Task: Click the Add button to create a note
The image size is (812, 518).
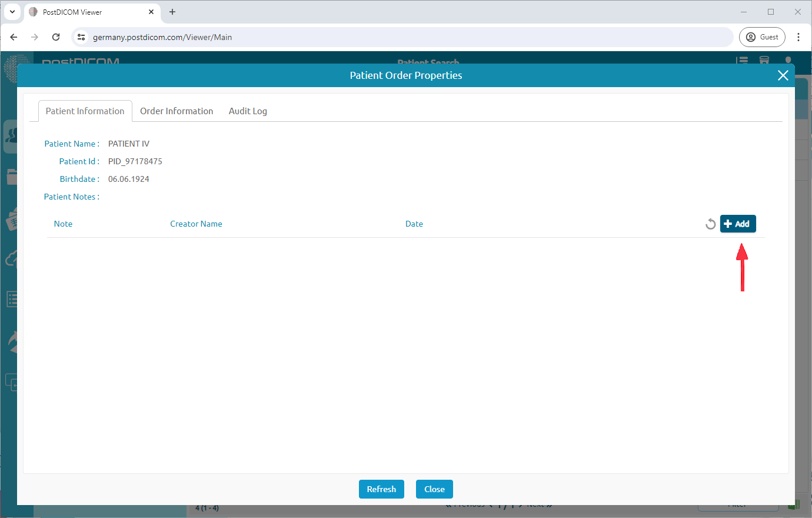Action: tap(738, 224)
